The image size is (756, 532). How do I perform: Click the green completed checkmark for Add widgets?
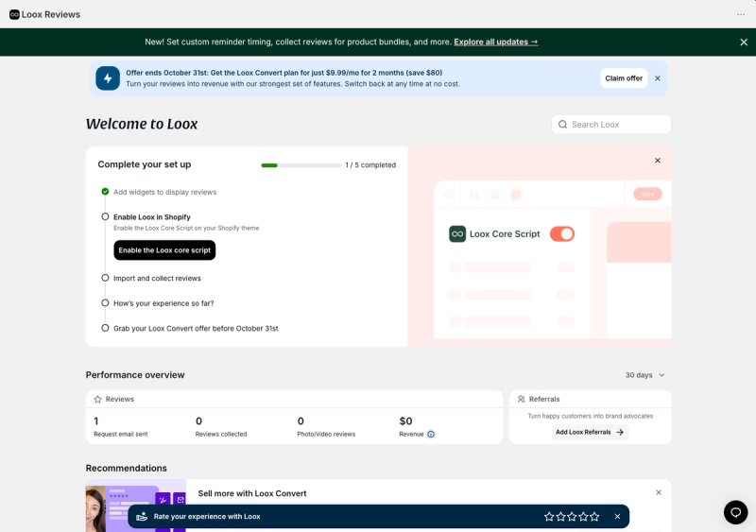coord(105,192)
